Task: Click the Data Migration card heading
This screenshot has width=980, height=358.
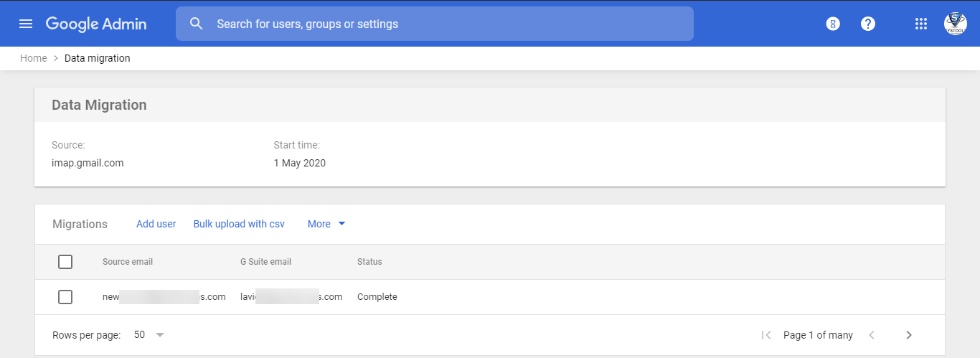Action: [99, 105]
